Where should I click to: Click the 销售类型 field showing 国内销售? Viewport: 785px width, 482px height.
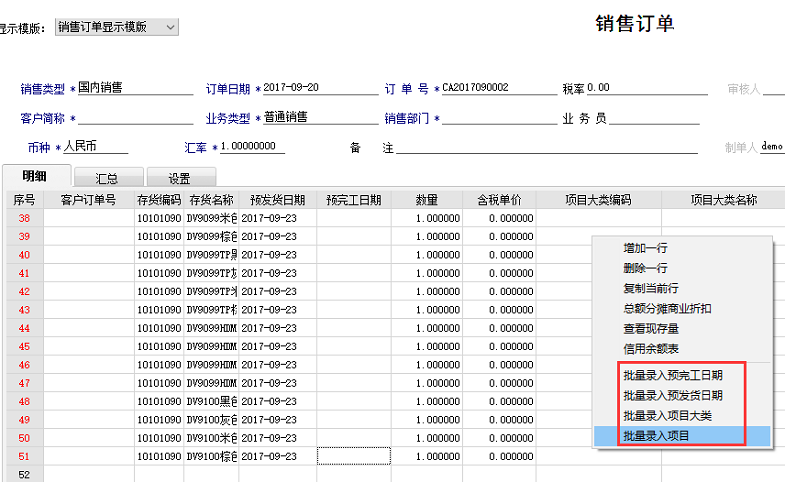(134, 88)
